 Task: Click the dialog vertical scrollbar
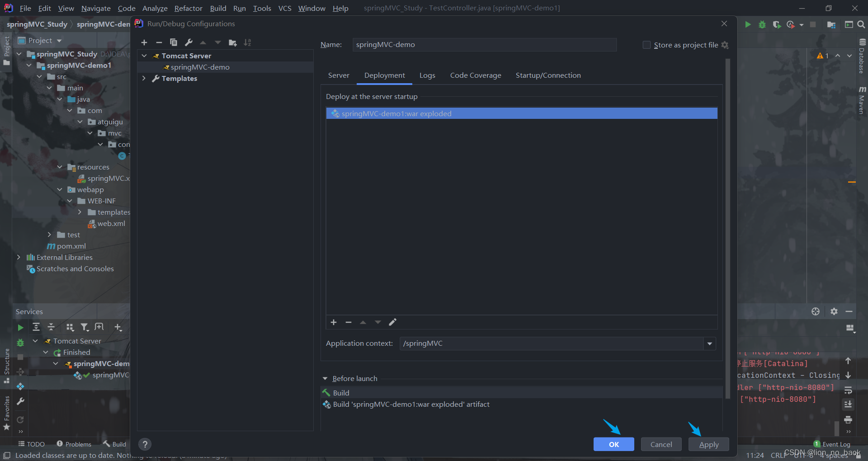click(727, 228)
